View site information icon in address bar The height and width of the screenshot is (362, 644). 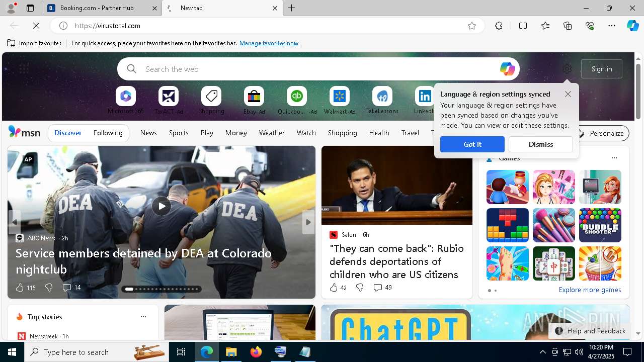click(63, 26)
